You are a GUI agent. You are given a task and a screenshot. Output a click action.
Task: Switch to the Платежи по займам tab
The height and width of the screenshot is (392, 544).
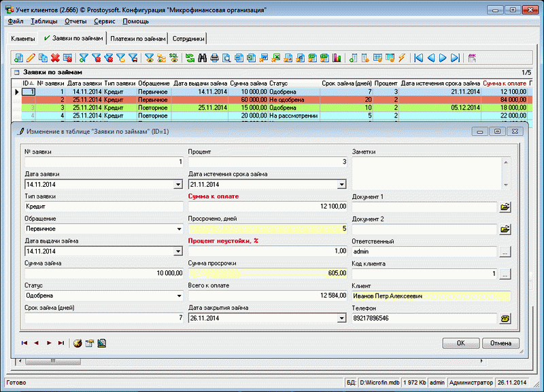tap(139, 39)
